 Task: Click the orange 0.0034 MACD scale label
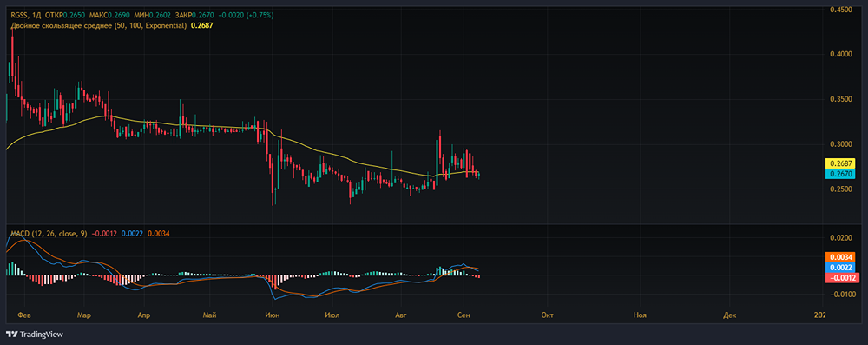[841, 257]
